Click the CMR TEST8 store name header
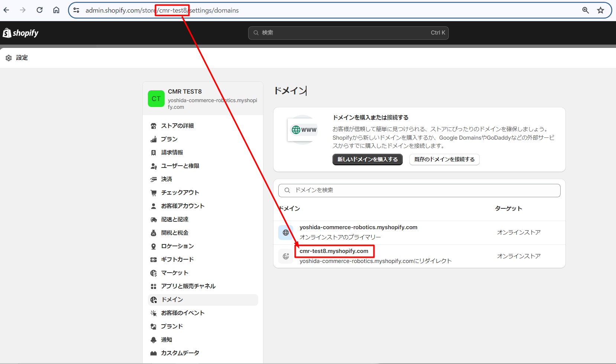 click(185, 91)
